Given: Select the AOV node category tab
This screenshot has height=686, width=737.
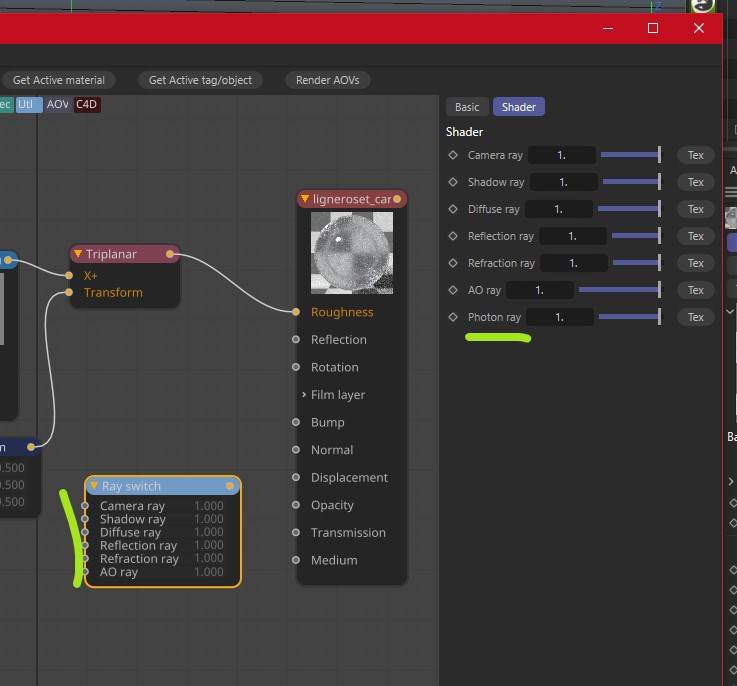Looking at the screenshot, I should pyautogui.click(x=57, y=104).
